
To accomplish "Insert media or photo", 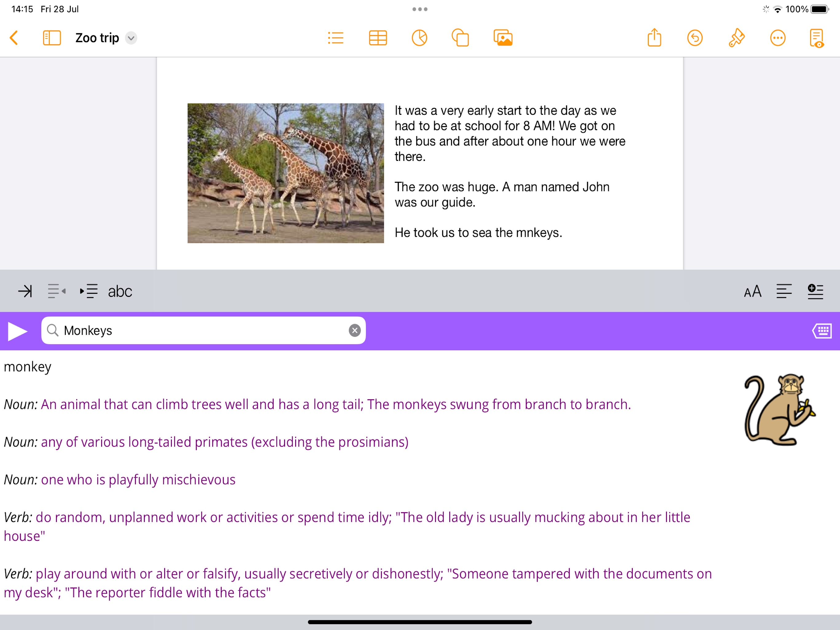I will pos(503,38).
